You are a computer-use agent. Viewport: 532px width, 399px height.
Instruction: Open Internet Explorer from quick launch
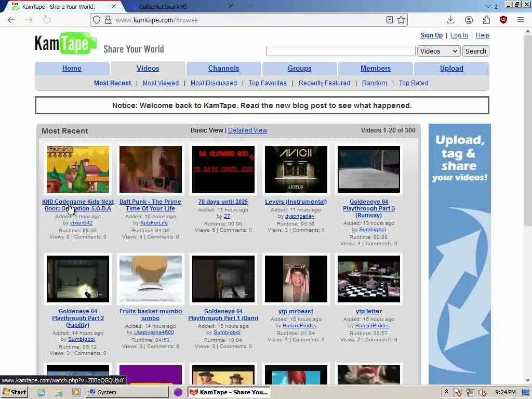click(42, 393)
